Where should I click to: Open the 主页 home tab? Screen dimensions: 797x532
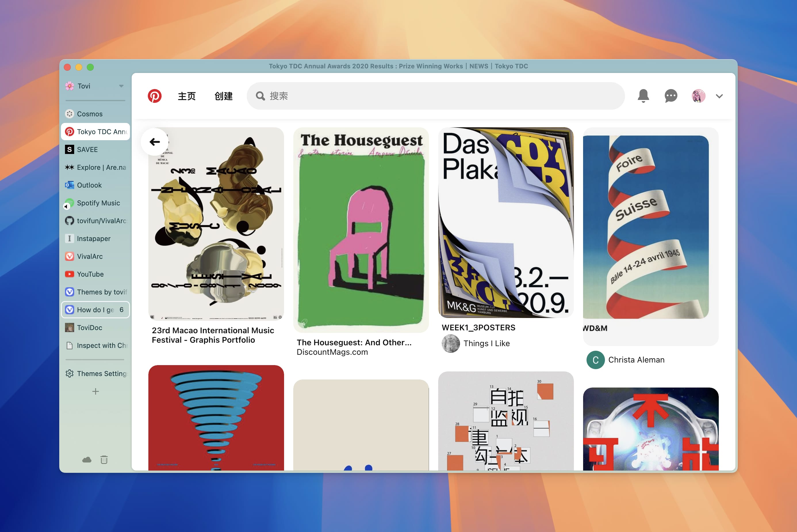(x=187, y=96)
